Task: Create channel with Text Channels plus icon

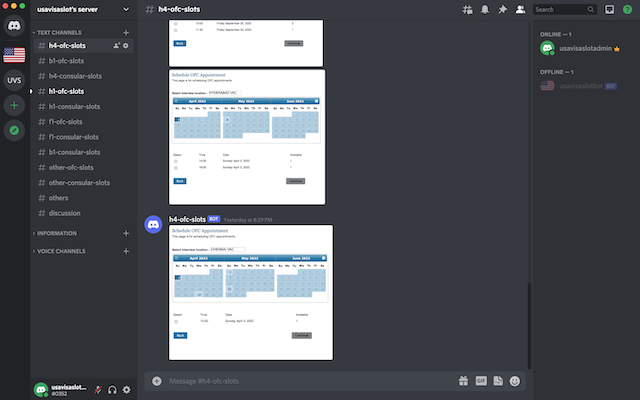Action: (126, 32)
